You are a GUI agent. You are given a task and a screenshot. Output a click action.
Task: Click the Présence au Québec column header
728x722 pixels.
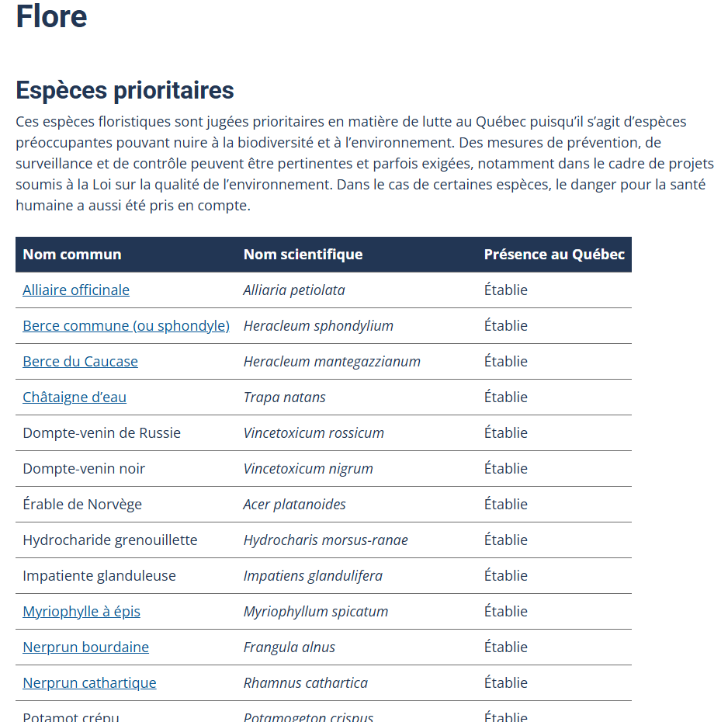[554, 255]
